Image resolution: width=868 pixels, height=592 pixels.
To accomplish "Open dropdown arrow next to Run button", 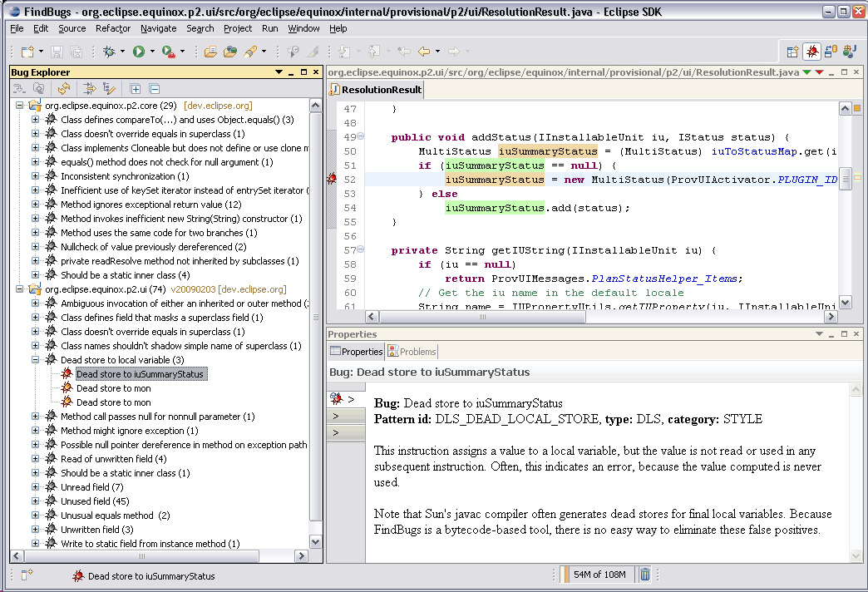I will [x=152, y=52].
